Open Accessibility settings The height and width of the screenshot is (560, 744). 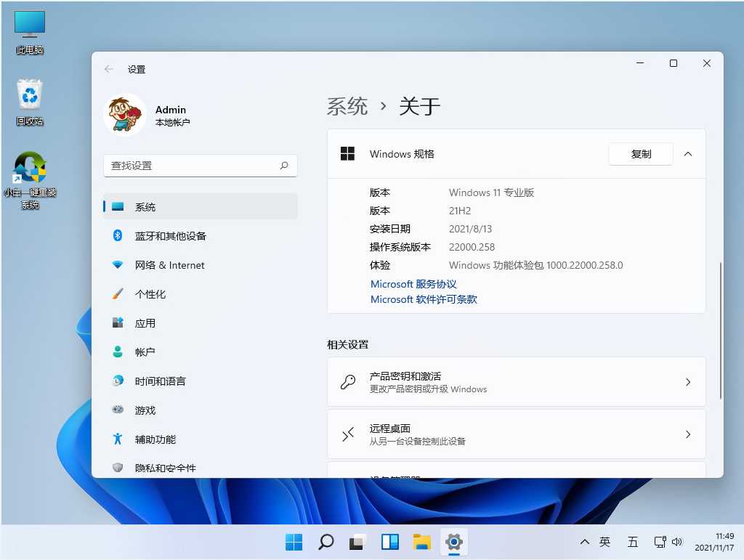(155, 439)
